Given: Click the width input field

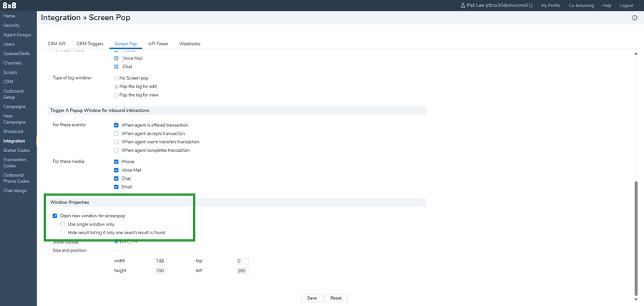Looking at the screenshot, I should pyautogui.click(x=161, y=261).
